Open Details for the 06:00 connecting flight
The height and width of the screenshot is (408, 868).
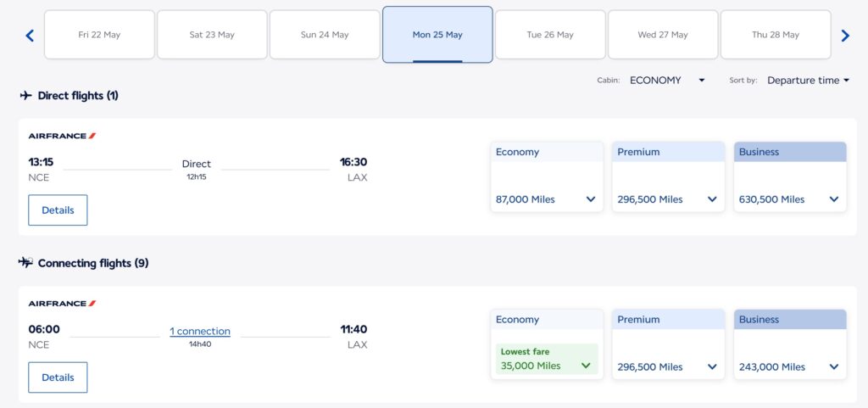[x=58, y=377]
